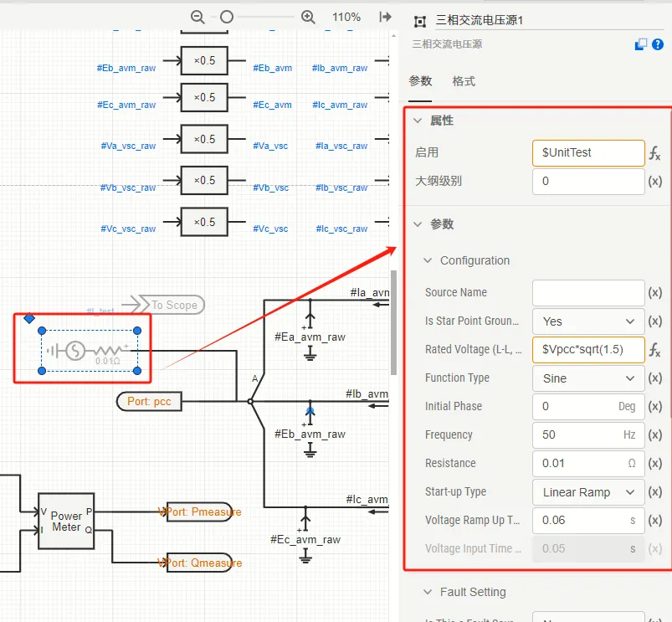Click the component title 三相交流电压源1
The width and height of the screenshot is (672, 622).
click(x=480, y=20)
